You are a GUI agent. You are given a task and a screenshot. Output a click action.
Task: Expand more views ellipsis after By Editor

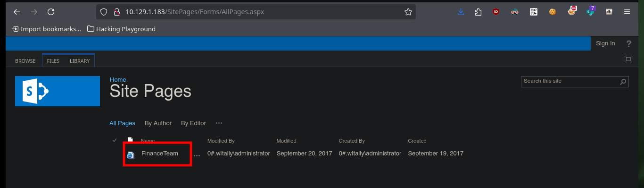(x=219, y=123)
